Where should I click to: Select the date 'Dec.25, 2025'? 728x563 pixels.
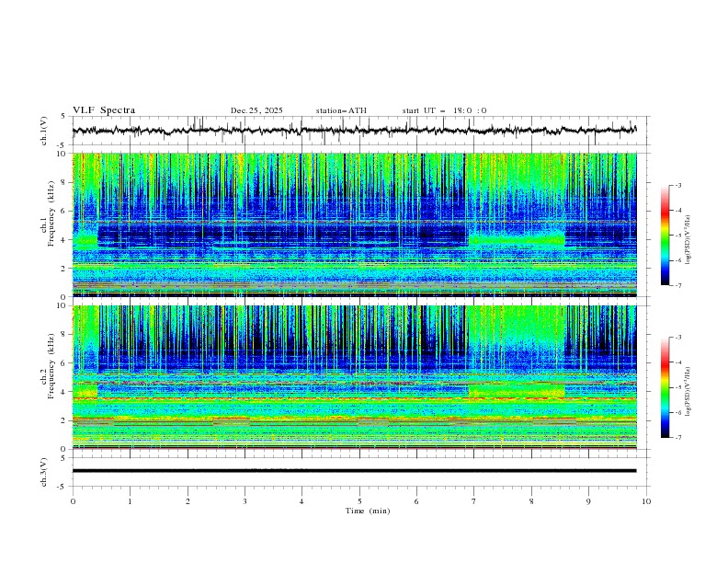(256, 110)
